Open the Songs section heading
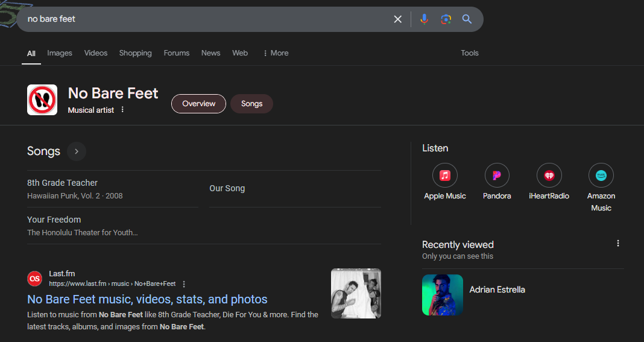Screen dimensions: 644x342 tap(43, 151)
